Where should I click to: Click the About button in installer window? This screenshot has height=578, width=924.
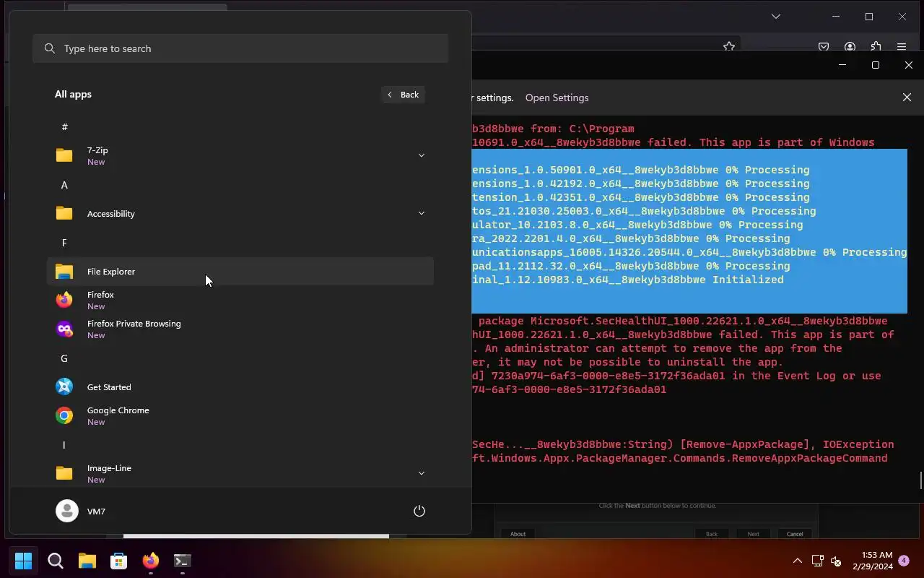tap(518, 534)
